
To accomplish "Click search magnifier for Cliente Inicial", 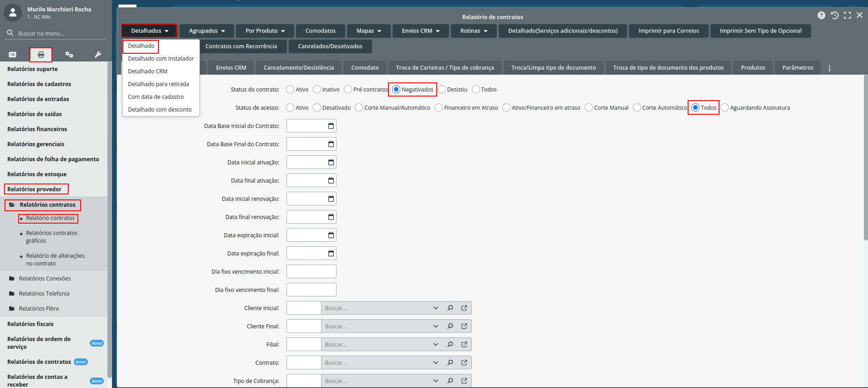I will pos(450,308).
